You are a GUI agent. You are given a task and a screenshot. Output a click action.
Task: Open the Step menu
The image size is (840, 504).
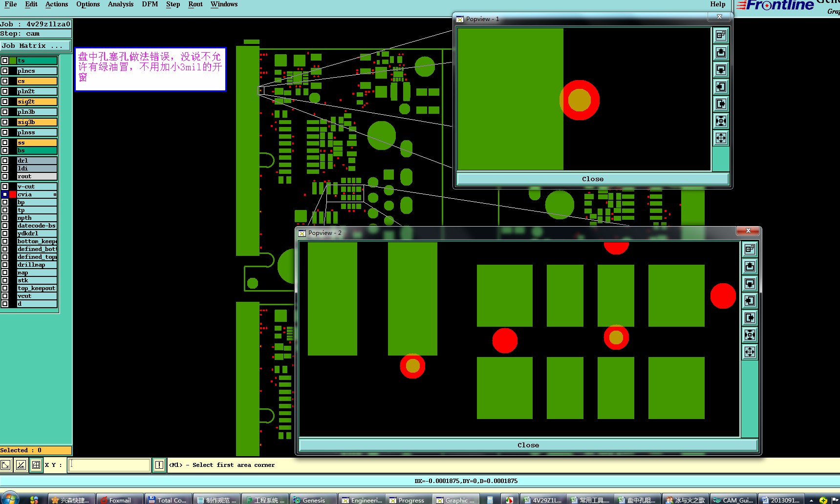coord(173,4)
